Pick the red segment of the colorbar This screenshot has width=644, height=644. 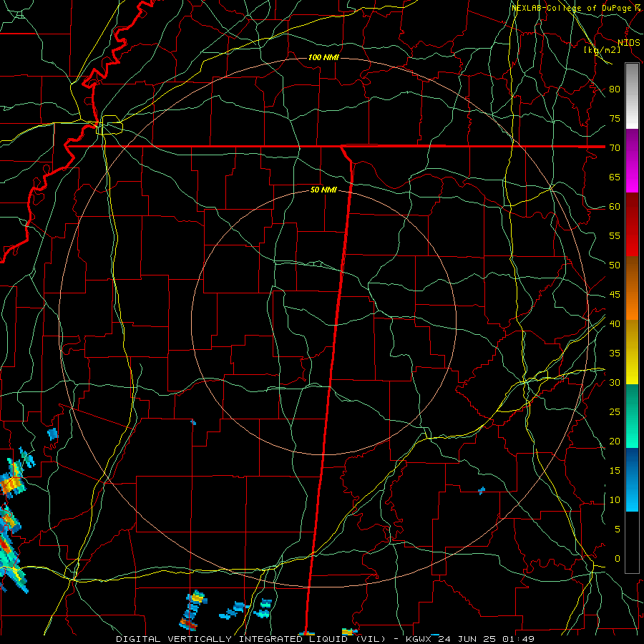[x=632, y=225]
